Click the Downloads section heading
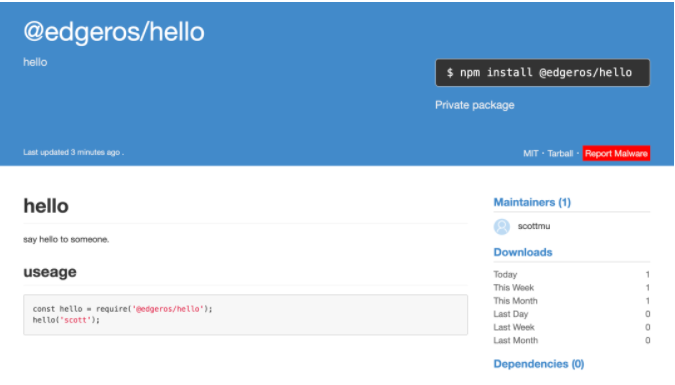 [x=523, y=252]
